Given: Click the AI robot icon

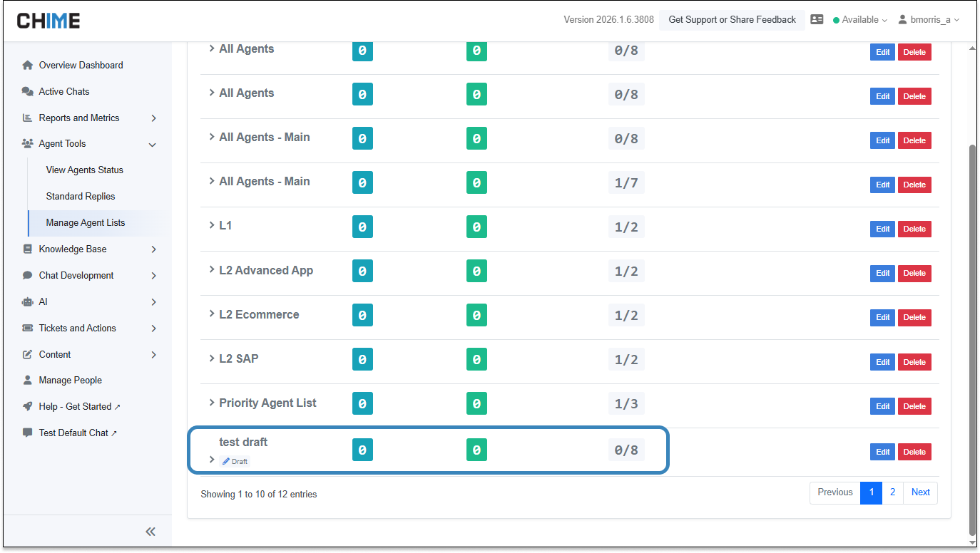Looking at the screenshot, I should tap(28, 301).
